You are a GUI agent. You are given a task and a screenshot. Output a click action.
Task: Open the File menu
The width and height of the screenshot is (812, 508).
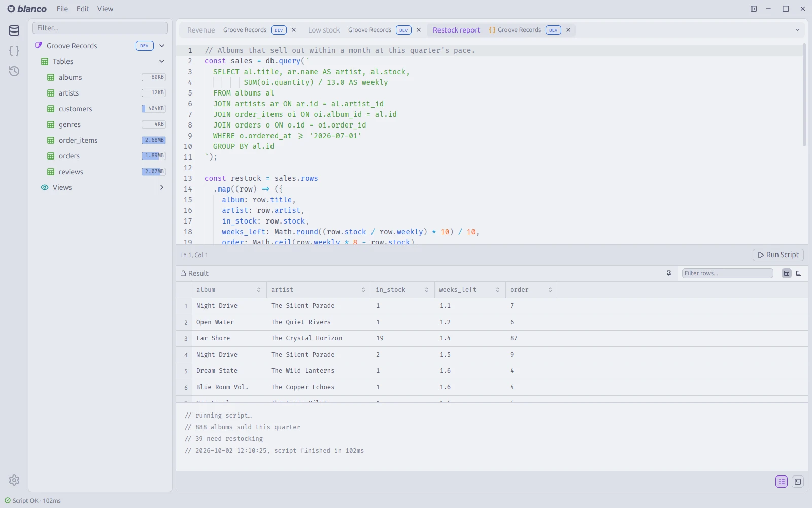[62, 9]
